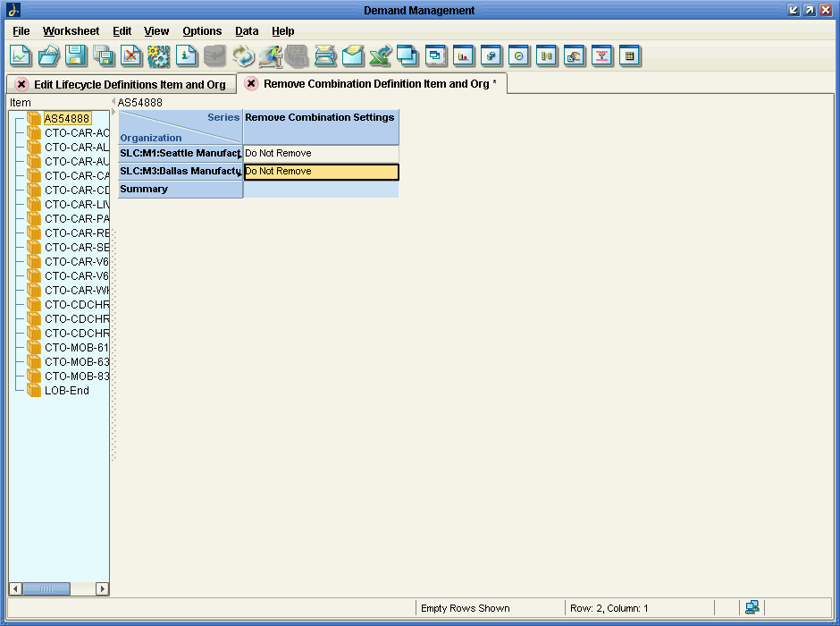Click the Export to Excel icon
The height and width of the screenshot is (626, 840).
(x=381, y=55)
